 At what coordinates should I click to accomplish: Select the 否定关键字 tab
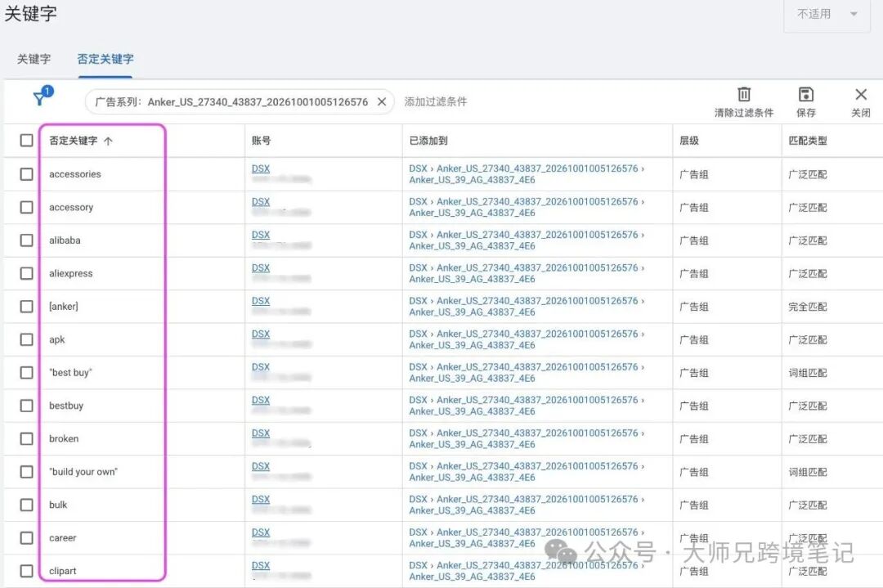click(105, 59)
